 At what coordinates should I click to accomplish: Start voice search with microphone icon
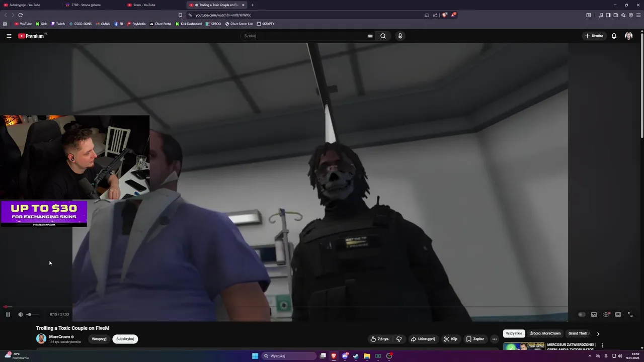click(400, 36)
